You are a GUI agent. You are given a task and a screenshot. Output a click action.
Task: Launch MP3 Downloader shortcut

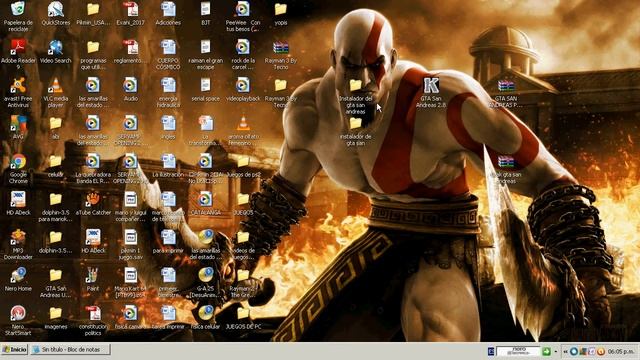18,244
